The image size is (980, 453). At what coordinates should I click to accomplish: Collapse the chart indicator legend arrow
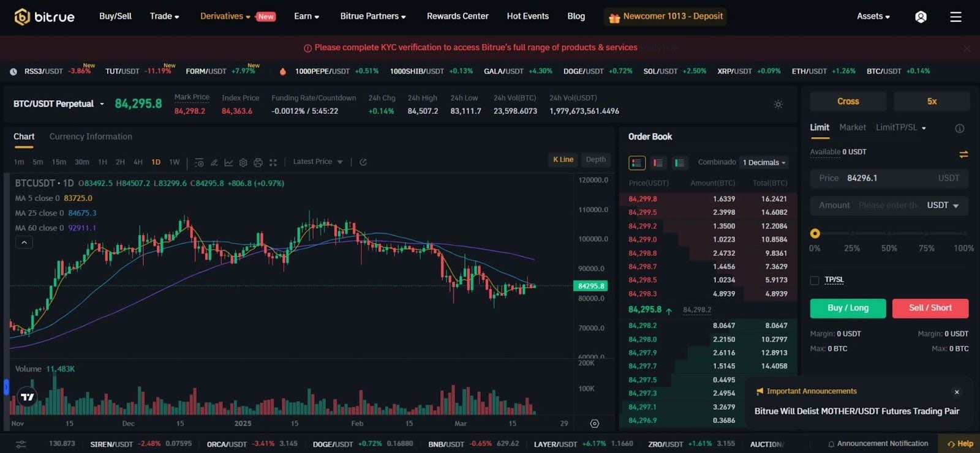(x=24, y=242)
